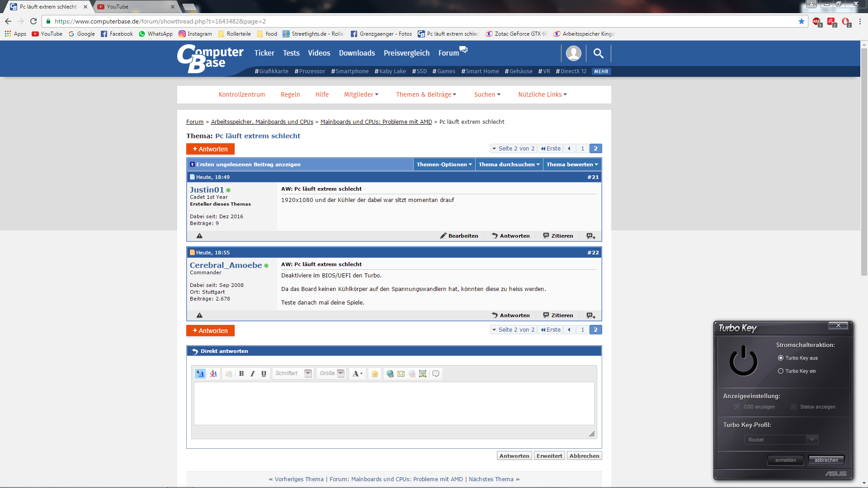Open the text color picker in editor
This screenshot has width=868, height=488.
point(357,374)
